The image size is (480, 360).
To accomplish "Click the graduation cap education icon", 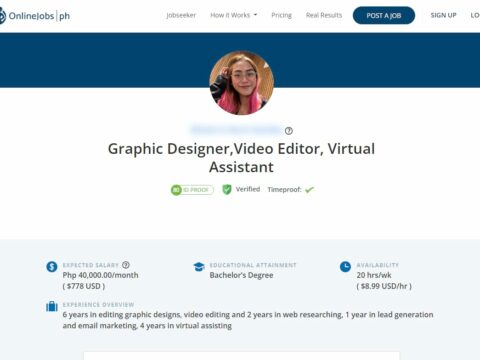I will coord(199,267).
